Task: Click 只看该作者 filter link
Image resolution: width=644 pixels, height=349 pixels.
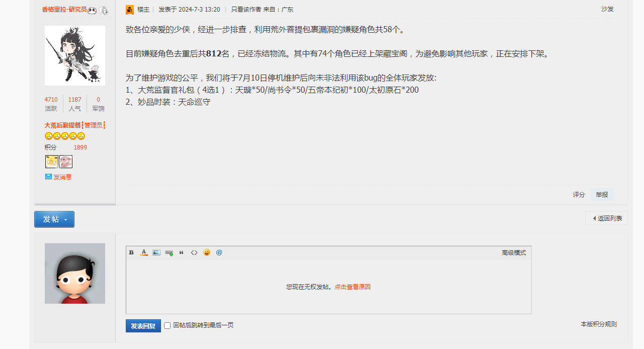Action: pyautogui.click(x=246, y=10)
